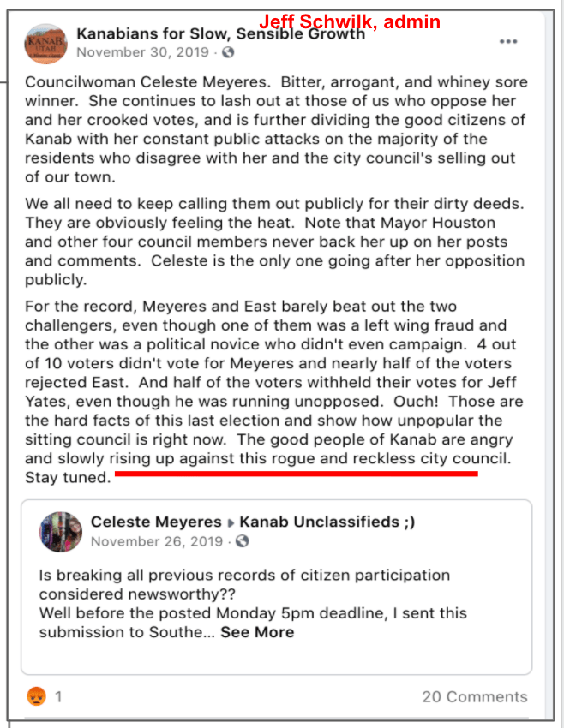Expand the shared post with See More
Image resolution: width=564 pixels, height=728 pixels.
point(256,632)
